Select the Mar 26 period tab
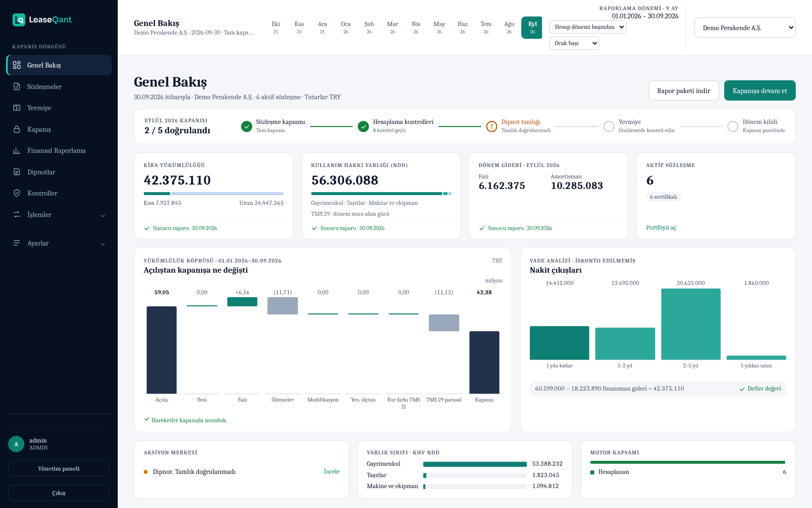This screenshot has height=508, width=812. [x=392, y=27]
